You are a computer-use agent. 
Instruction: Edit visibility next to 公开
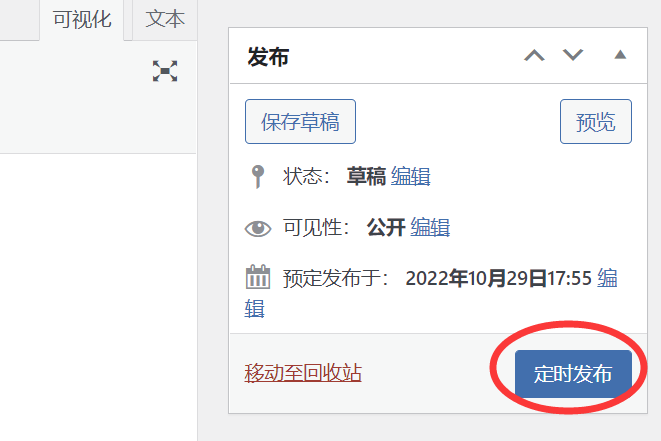point(430,227)
